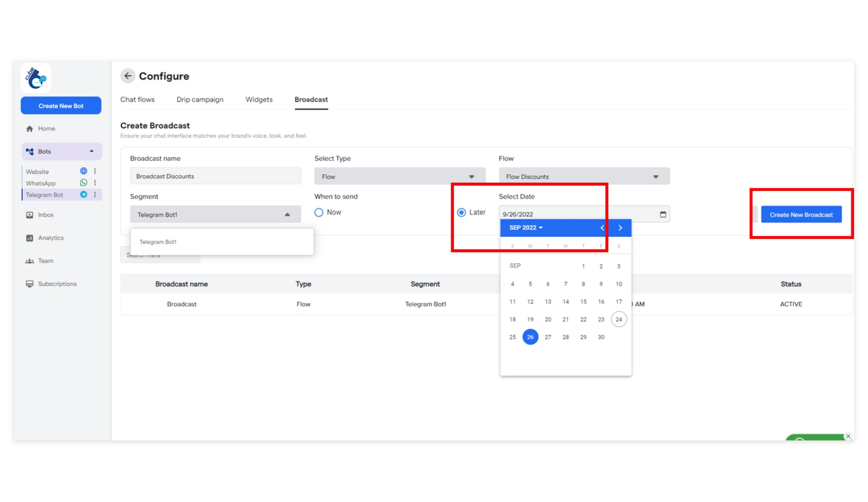
Task: Open the WhatsApp bot options menu
Action: point(95,183)
